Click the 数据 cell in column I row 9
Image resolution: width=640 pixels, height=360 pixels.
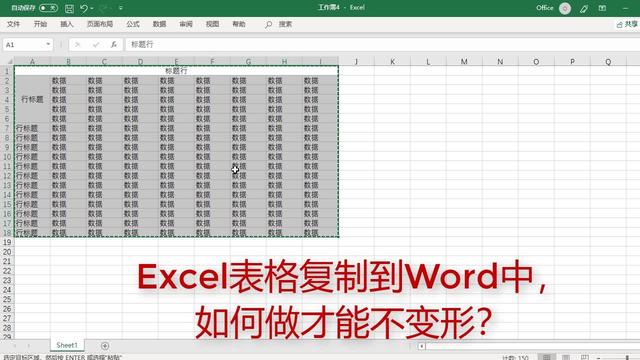coord(320,147)
